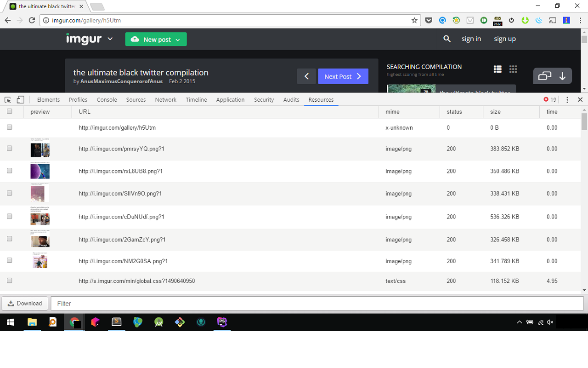This screenshot has height=368, width=588.
Task: Open the Cast icon in the browser toolbar
Action: (x=553, y=20)
